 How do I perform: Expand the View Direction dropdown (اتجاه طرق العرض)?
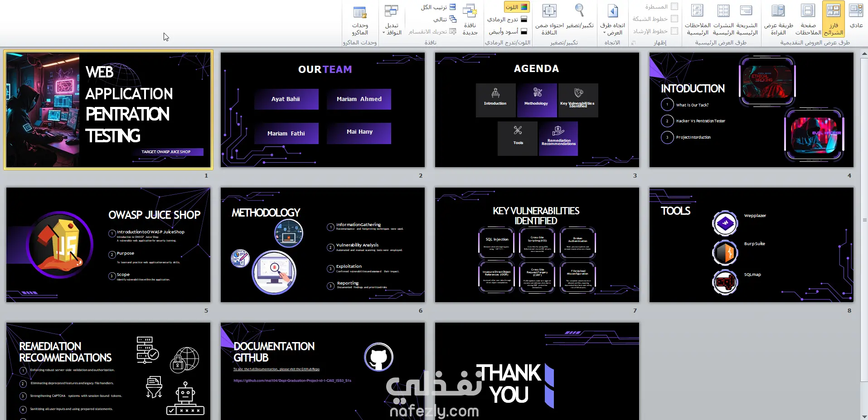tap(612, 19)
